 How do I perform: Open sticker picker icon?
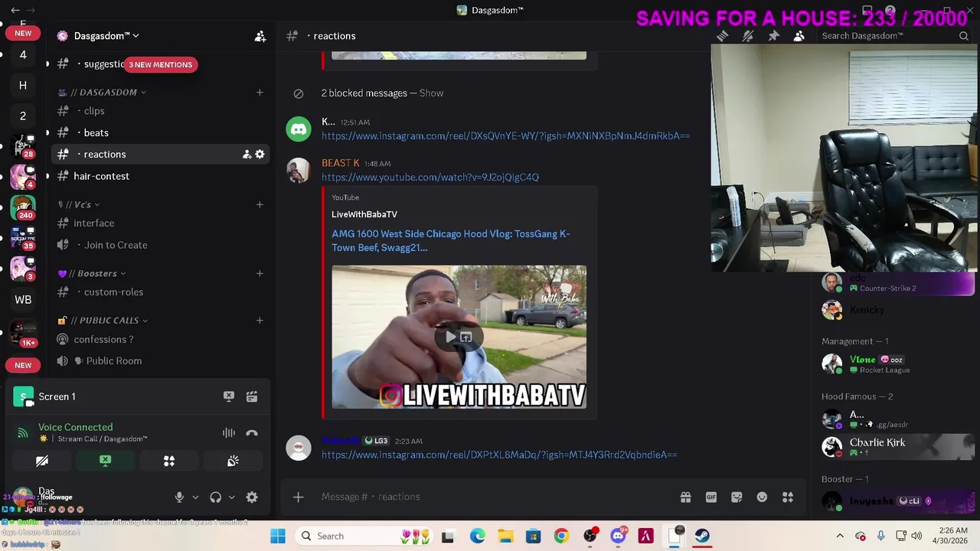[737, 497]
